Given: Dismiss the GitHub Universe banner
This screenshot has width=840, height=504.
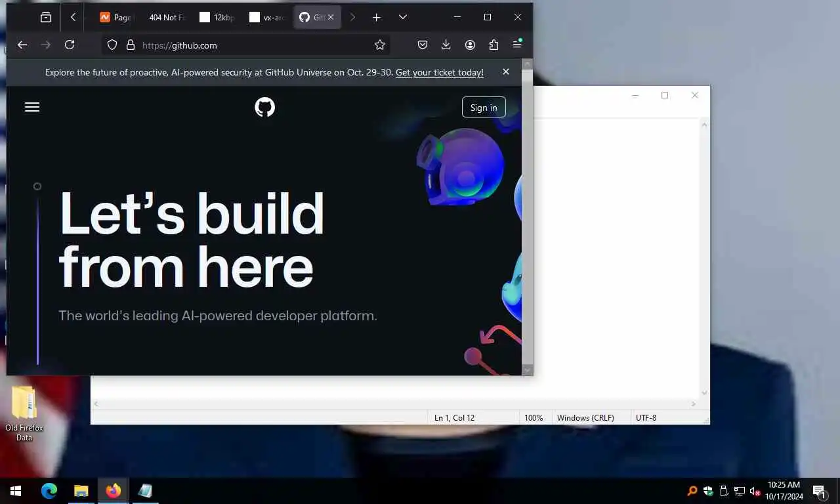Looking at the screenshot, I should coord(506,72).
